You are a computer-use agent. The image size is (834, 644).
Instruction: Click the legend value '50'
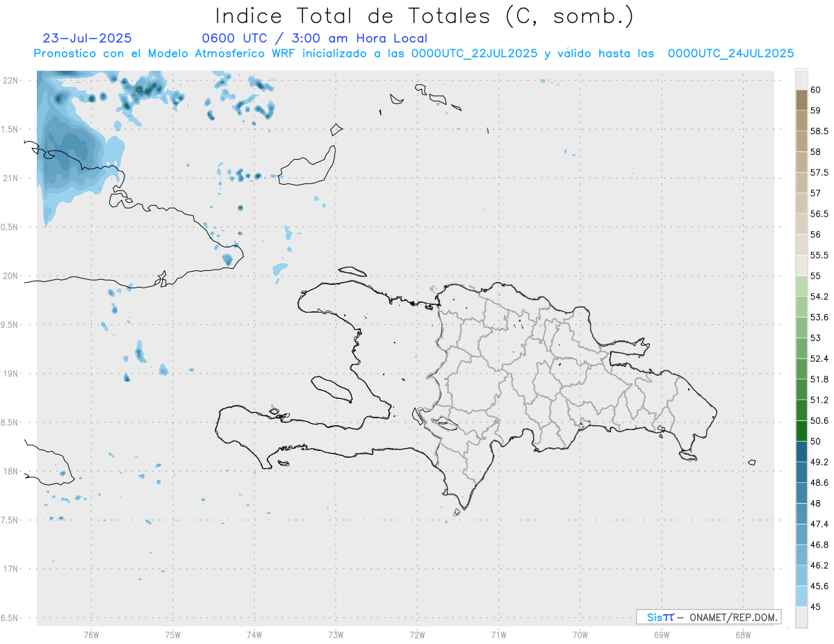point(815,441)
